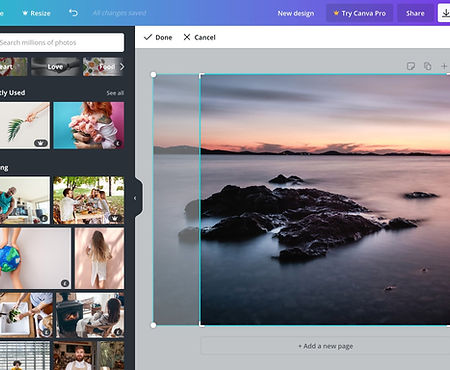Click New design in top bar
The height and width of the screenshot is (370, 450).
coord(296,13)
